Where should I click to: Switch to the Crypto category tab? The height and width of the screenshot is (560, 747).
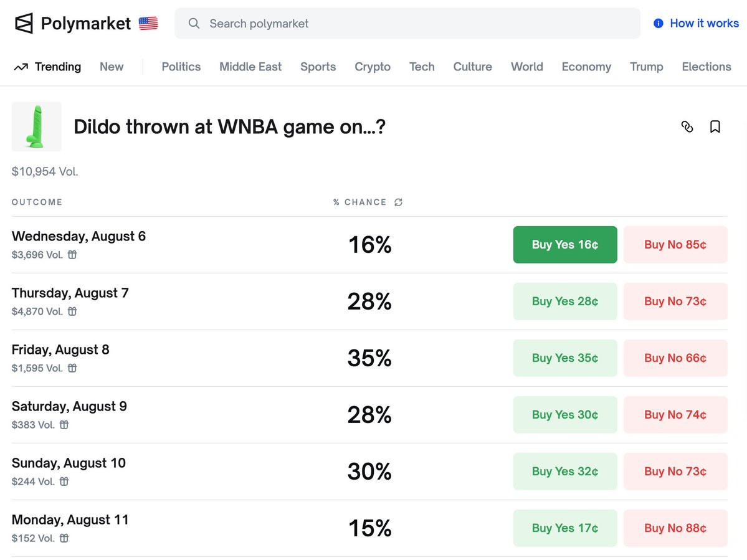373,67
